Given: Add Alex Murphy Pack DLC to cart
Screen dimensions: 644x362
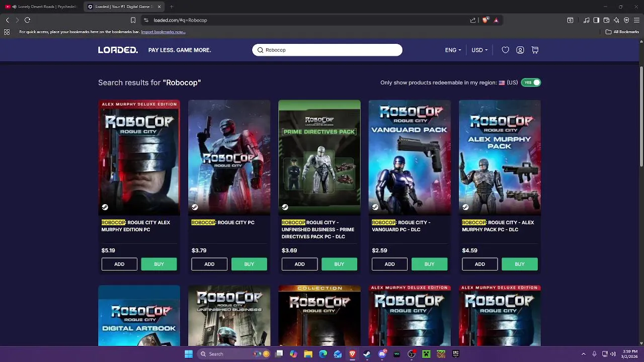Looking at the screenshot, I should point(480,264).
